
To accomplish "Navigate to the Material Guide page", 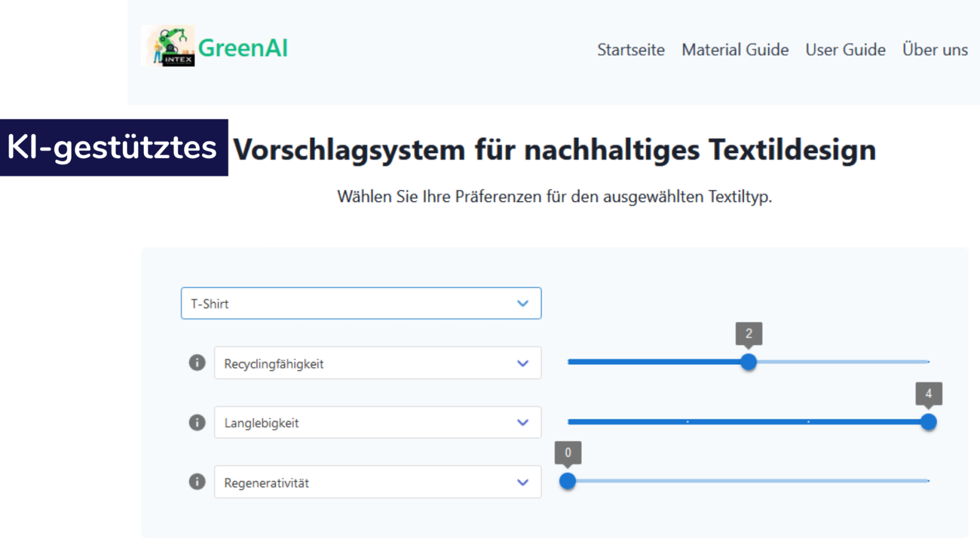I will tap(734, 50).
